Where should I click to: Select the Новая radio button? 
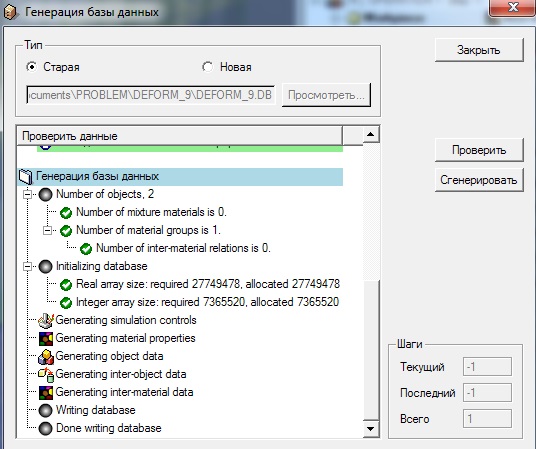207,67
